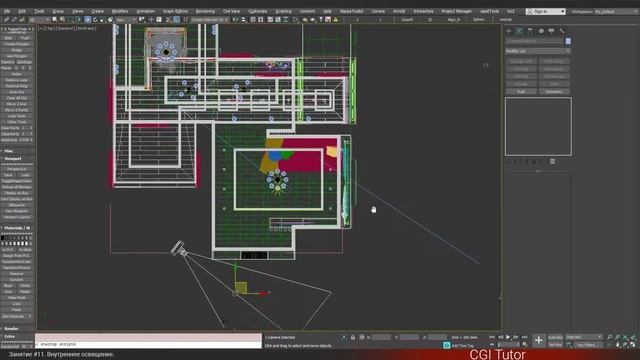Open the Workspaces dropdown

[x=616, y=11]
